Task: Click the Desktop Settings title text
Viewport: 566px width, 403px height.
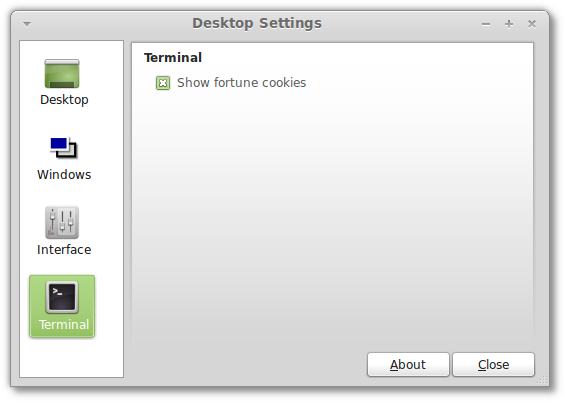Action: [x=257, y=23]
